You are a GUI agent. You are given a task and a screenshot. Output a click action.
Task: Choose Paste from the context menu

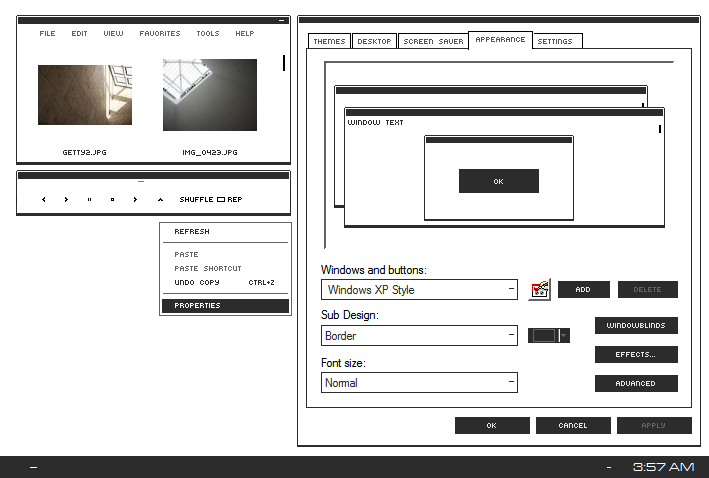(225, 255)
